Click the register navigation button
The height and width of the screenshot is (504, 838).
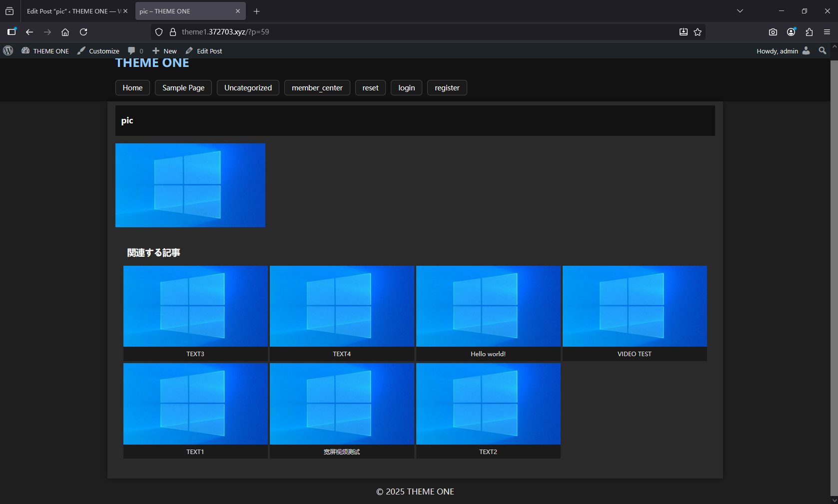click(x=447, y=88)
